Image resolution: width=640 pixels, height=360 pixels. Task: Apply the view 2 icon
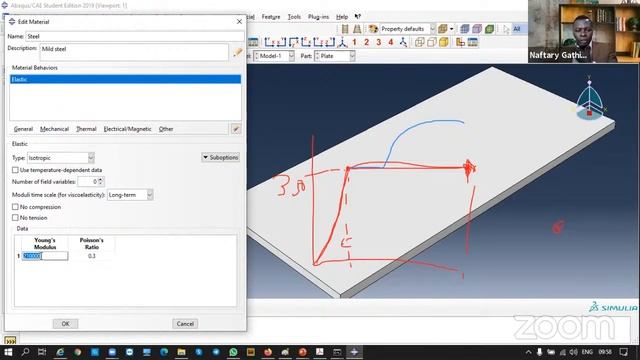click(367, 42)
